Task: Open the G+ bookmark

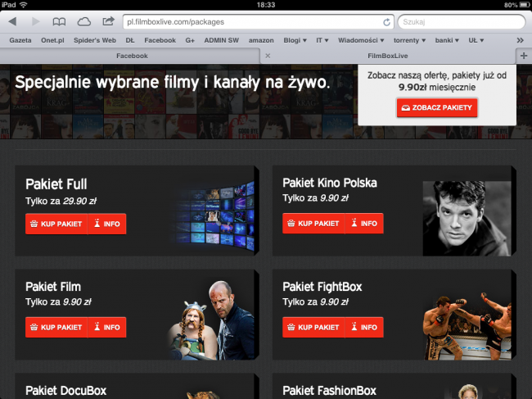Action: 190,40
